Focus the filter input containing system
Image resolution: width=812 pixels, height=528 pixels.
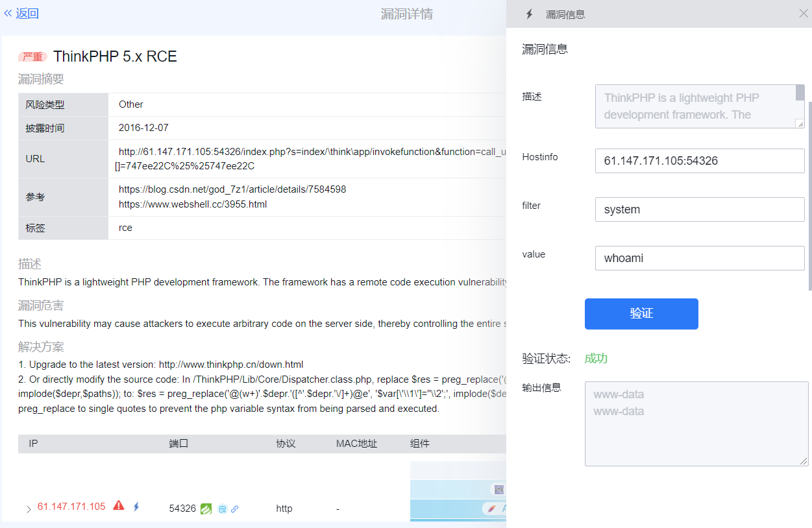[700, 210]
